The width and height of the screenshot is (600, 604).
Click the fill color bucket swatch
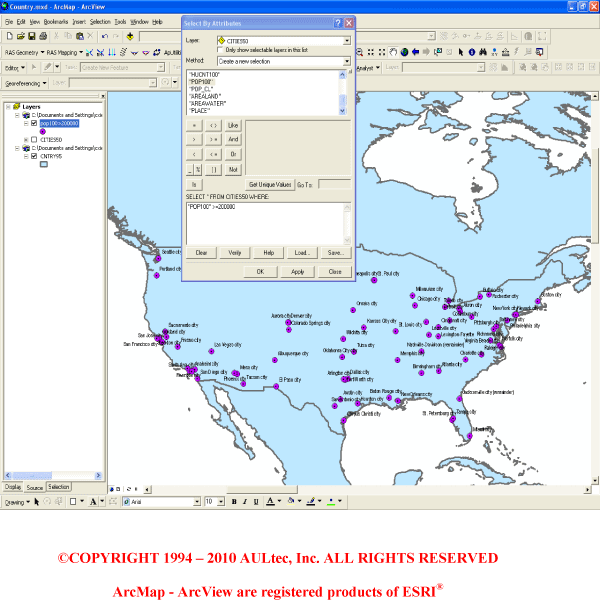[292, 501]
